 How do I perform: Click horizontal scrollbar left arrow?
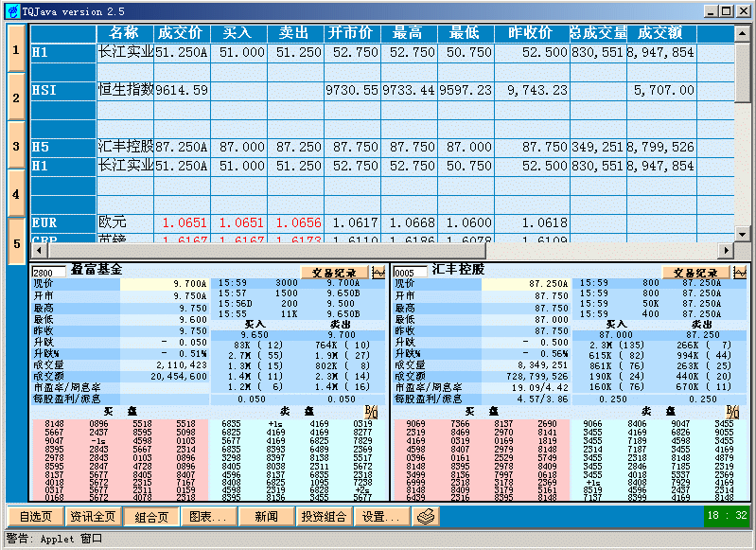pos(40,251)
